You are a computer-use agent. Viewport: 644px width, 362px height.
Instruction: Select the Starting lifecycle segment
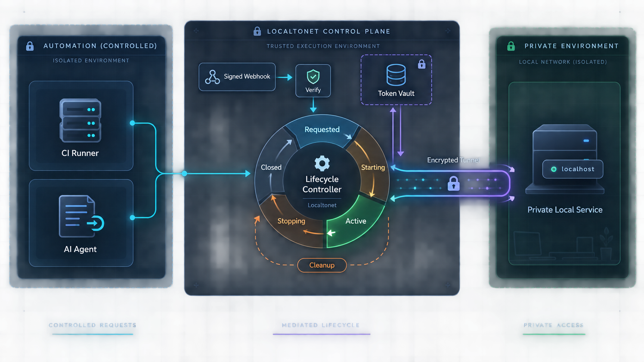point(372,167)
